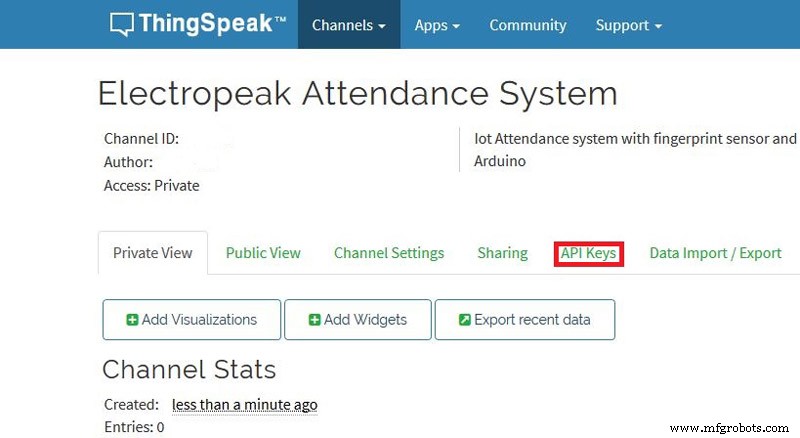Open the Channel Settings tab
The image size is (800, 438).
389,253
